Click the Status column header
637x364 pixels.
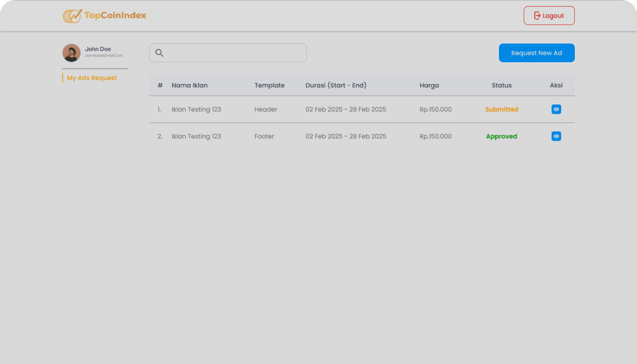tap(501, 85)
